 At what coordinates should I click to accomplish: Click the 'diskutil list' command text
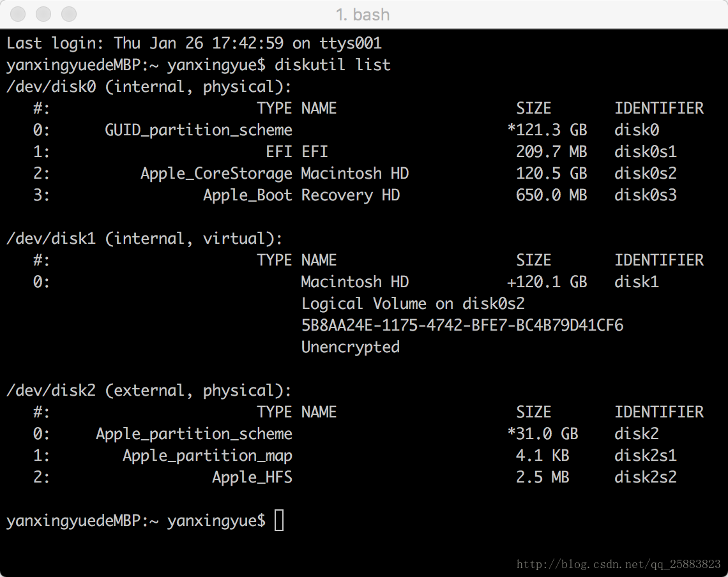[x=333, y=65]
